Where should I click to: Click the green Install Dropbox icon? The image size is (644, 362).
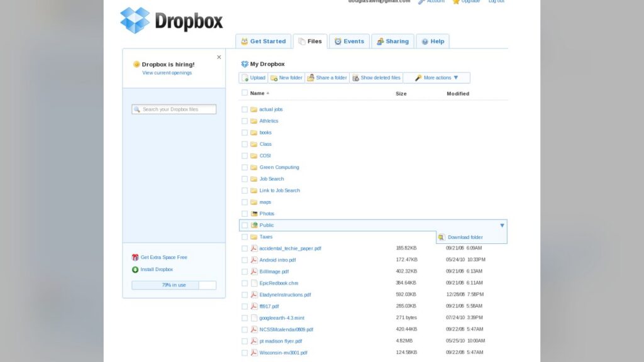pyautogui.click(x=135, y=270)
